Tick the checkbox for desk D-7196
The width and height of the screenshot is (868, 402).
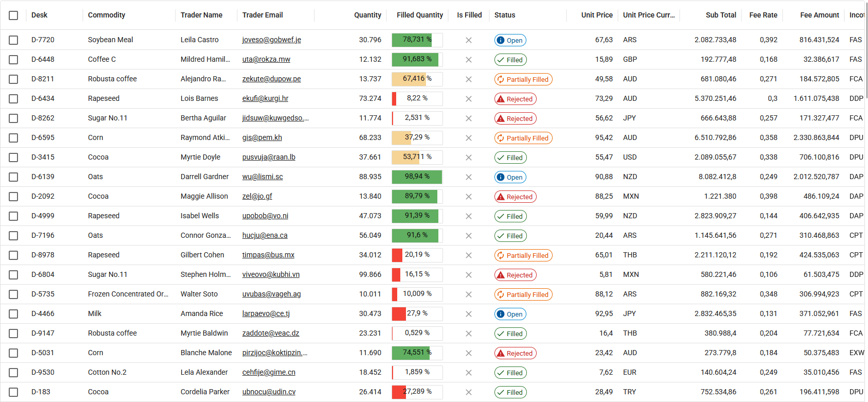[13, 236]
